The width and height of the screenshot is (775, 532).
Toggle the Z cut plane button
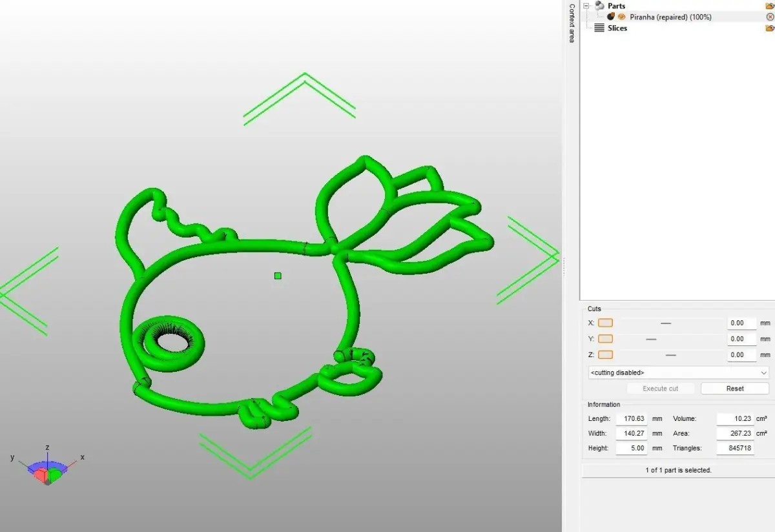coord(605,354)
